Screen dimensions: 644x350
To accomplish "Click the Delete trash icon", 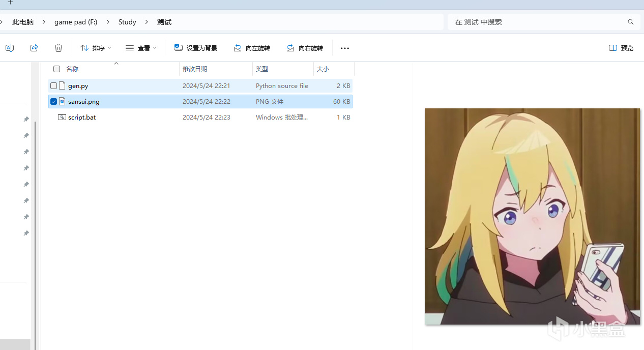I will pyautogui.click(x=58, y=48).
